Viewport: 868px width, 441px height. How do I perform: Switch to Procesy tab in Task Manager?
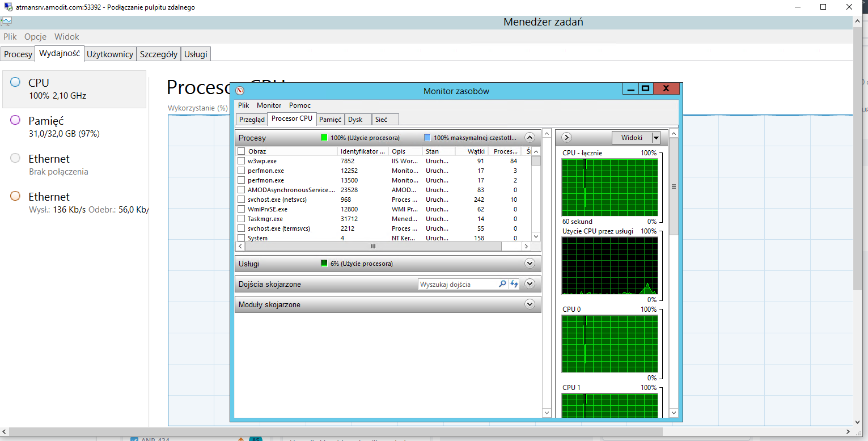[x=18, y=54]
